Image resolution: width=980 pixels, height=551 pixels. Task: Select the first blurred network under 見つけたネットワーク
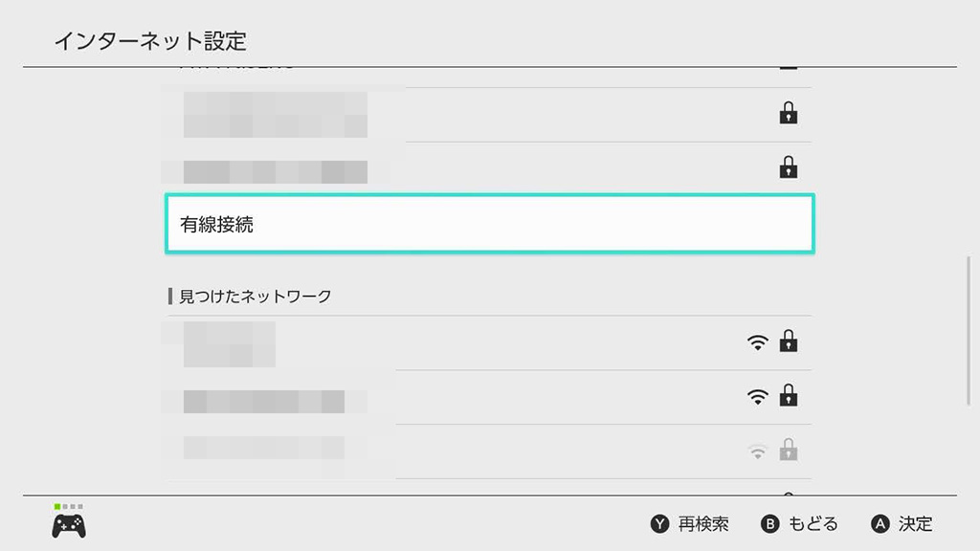(488, 343)
